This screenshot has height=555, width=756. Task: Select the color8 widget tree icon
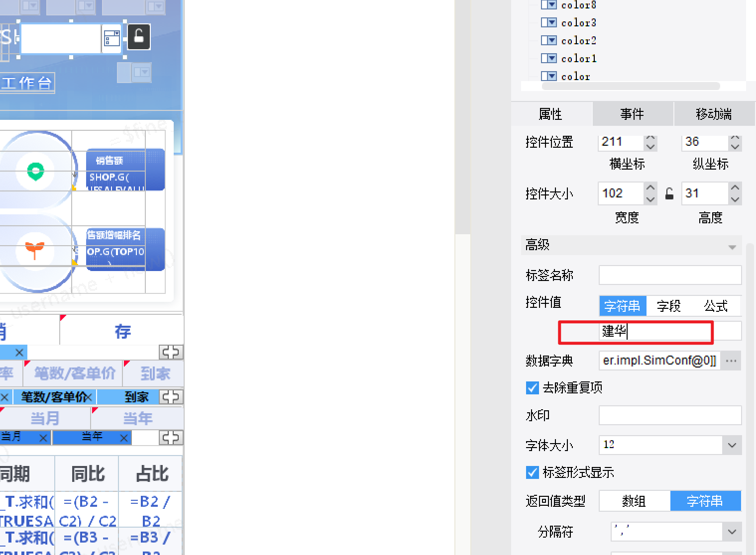coord(548,4)
